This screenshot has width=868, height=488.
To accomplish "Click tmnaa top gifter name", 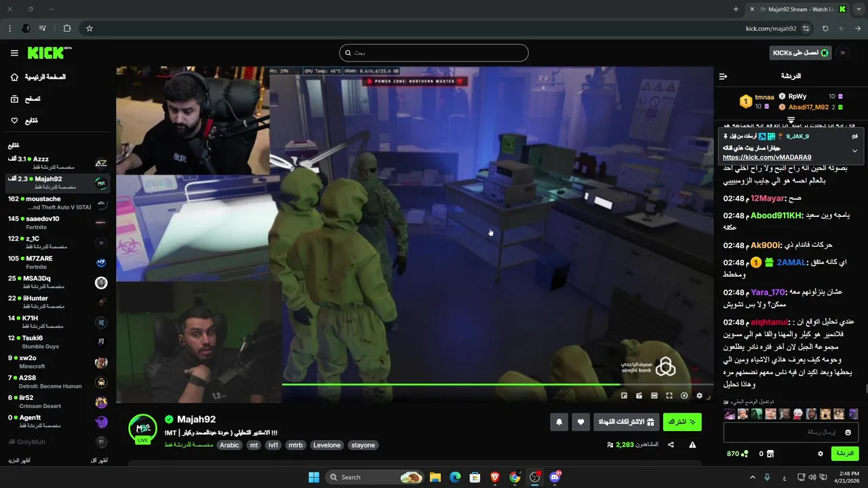I will (764, 97).
